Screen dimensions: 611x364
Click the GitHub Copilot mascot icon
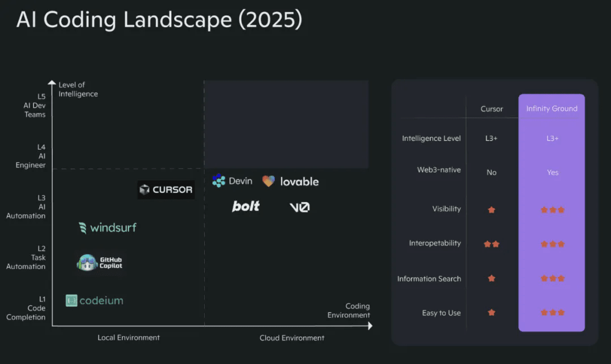87,263
